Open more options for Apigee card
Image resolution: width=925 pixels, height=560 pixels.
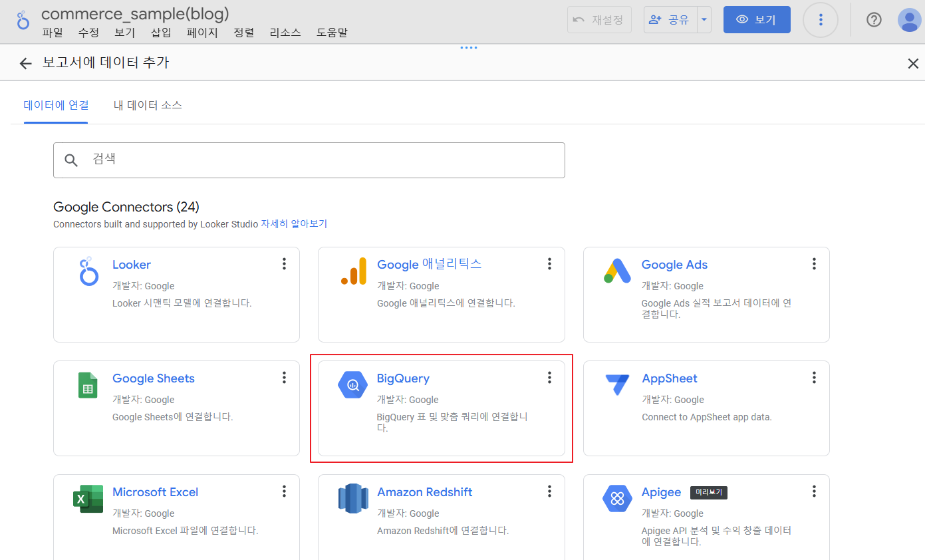tap(814, 491)
